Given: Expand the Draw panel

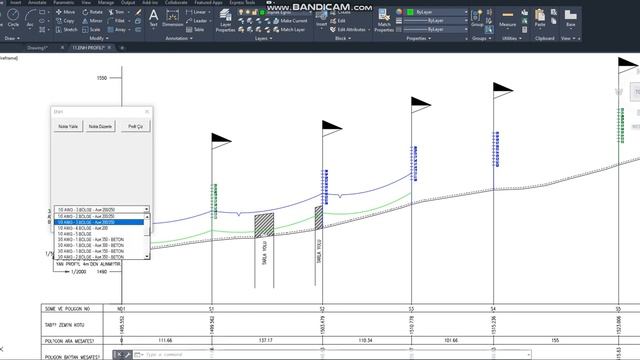Looking at the screenshot, I should (12, 38).
